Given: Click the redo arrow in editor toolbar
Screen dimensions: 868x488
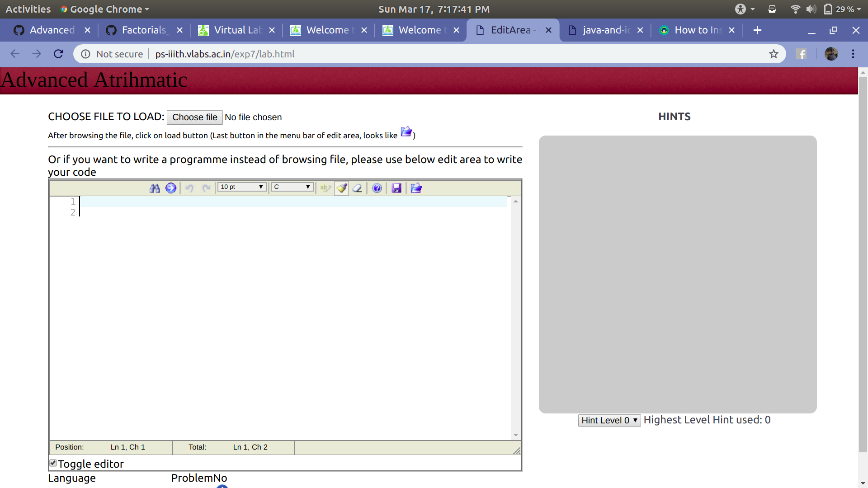Looking at the screenshot, I should point(207,188).
